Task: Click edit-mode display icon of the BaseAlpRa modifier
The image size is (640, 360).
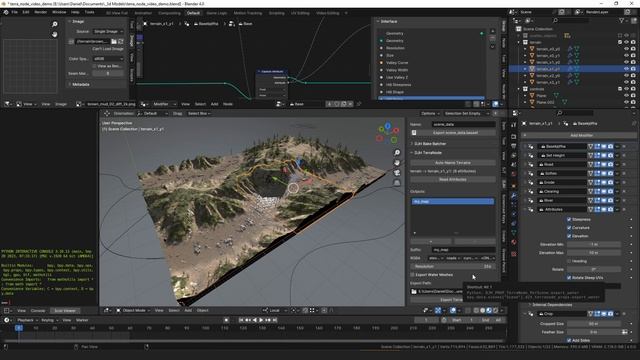Action: click(597, 146)
